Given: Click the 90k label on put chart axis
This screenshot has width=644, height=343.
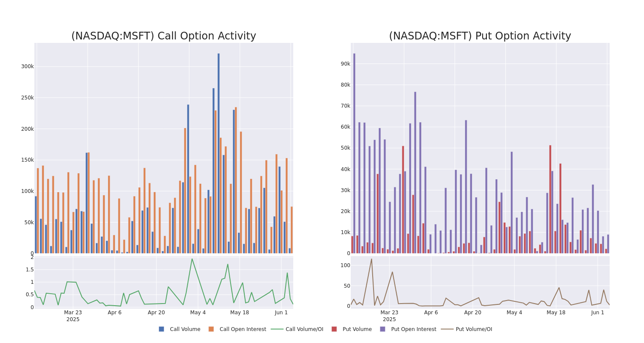Looking at the screenshot, I should tap(346, 64).
